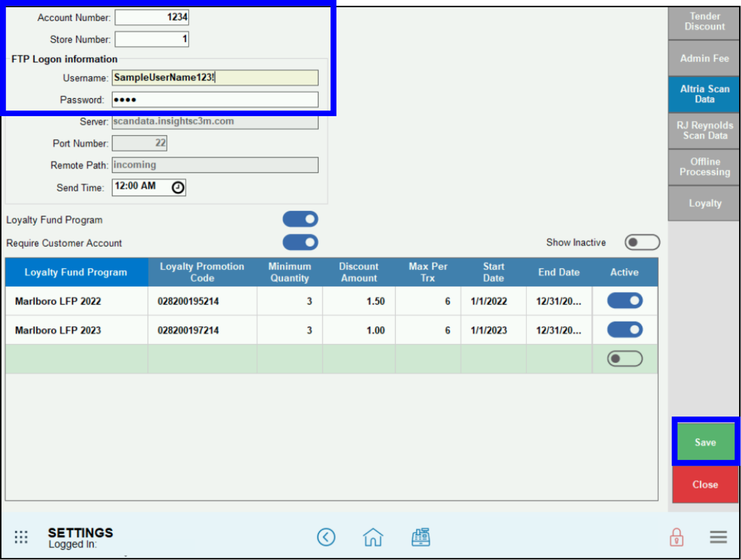This screenshot has height=560, width=741.
Task: Select the Marlboro LFP 2022 name cell
Action: pyautogui.click(x=77, y=301)
